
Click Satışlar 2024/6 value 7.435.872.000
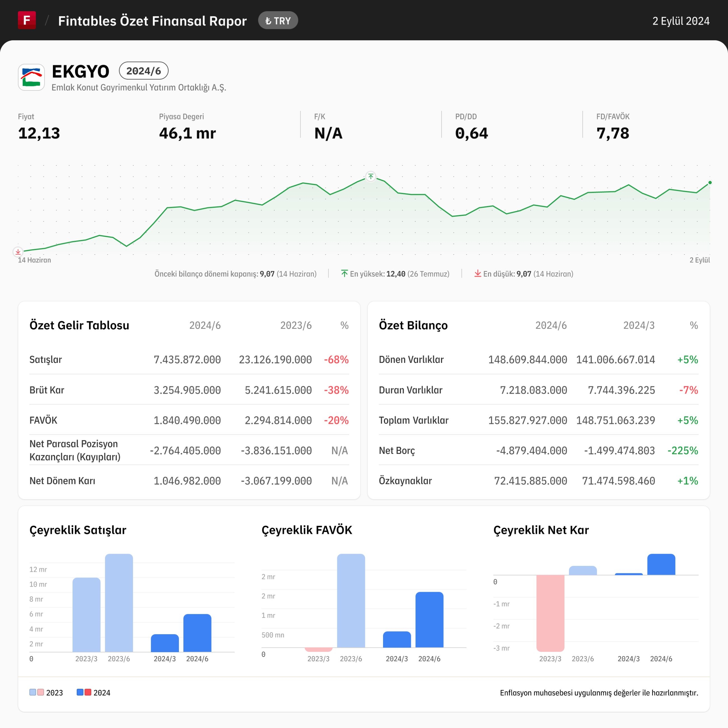tap(187, 359)
